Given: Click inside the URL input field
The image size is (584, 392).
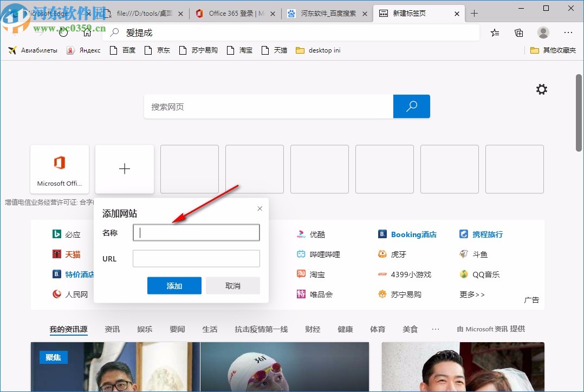Looking at the screenshot, I should 196,258.
